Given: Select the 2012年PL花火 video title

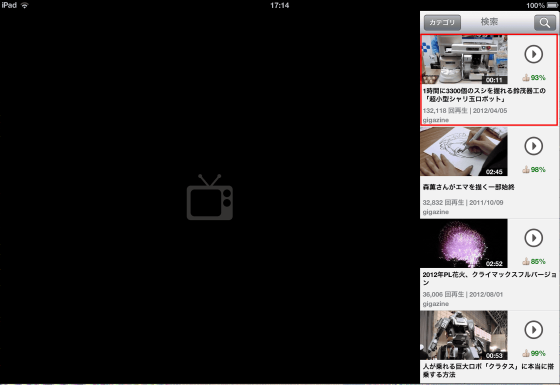Looking at the screenshot, I should (489, 278).
